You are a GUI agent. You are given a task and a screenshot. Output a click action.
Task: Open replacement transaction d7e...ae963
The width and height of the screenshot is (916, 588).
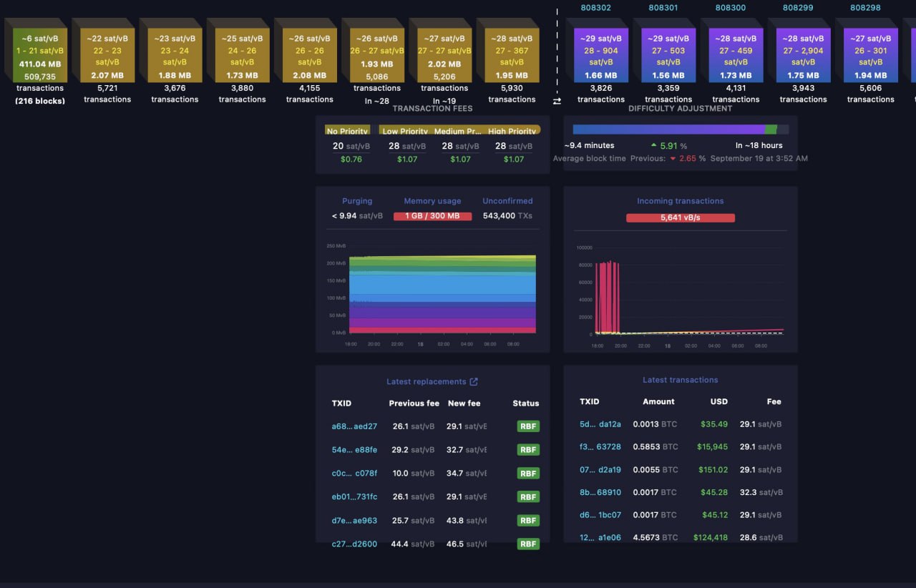(x=354, y=521)
